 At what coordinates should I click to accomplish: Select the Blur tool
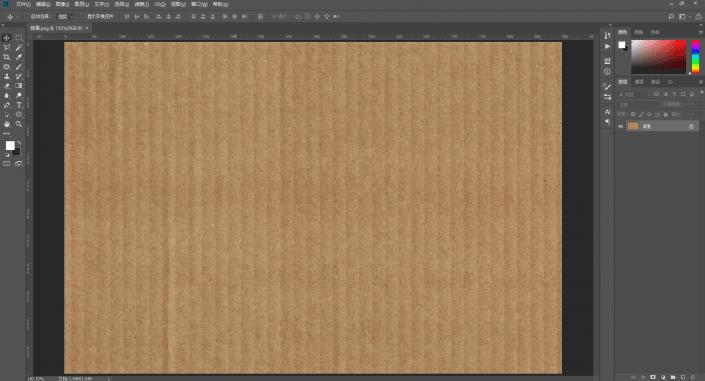pyautogui.click(x=7, y=95)
